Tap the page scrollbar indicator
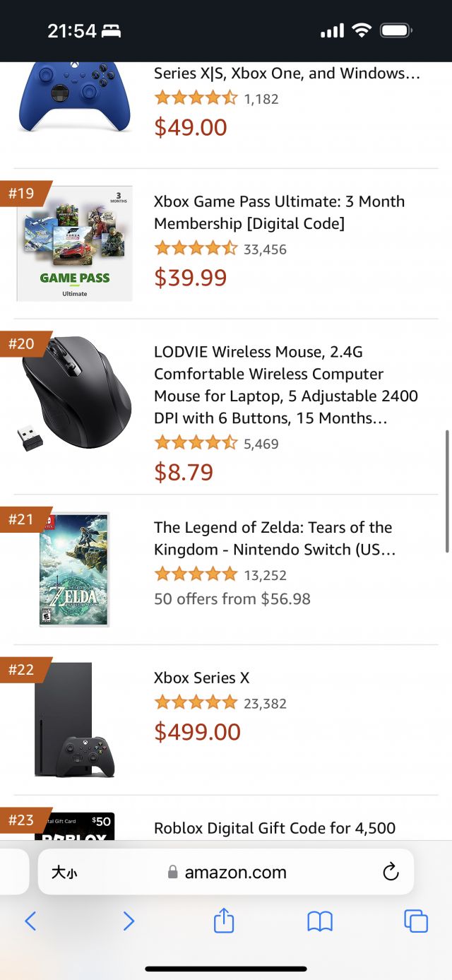This screenshot has width=452, height=980. (x=447, y=490)
